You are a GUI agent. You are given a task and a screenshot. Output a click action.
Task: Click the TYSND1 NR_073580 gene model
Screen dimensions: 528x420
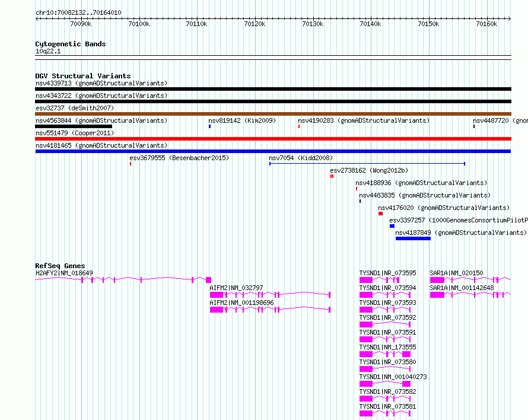click(x=385, y=369)
